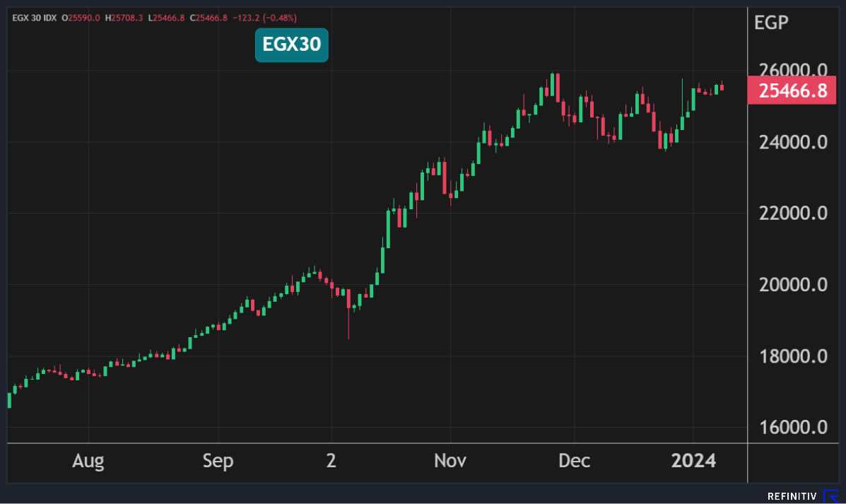Click the Refinitiv logo icon
This screenshot has width=846, height=504.
(831, 496)
